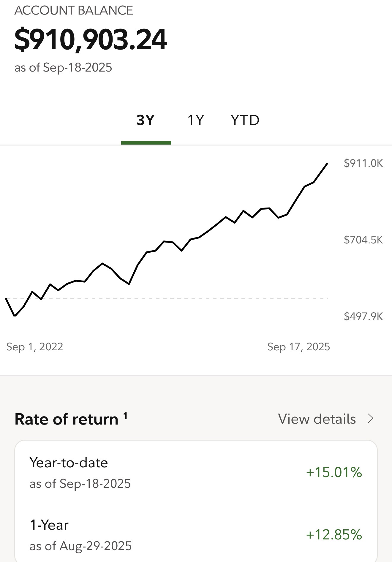Tap the chevron arrow beside View details
This screenshot has height=562, width=392.
click(x=370, y=419)
